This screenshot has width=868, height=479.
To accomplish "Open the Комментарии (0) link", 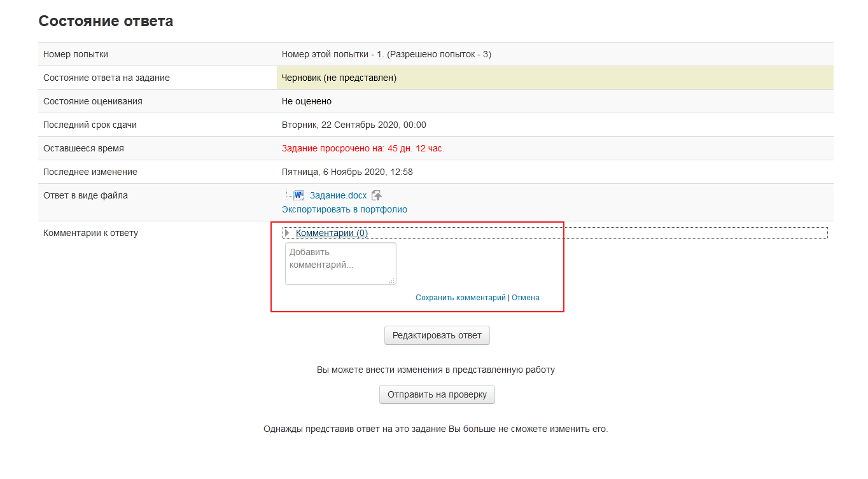I will 332,233.
